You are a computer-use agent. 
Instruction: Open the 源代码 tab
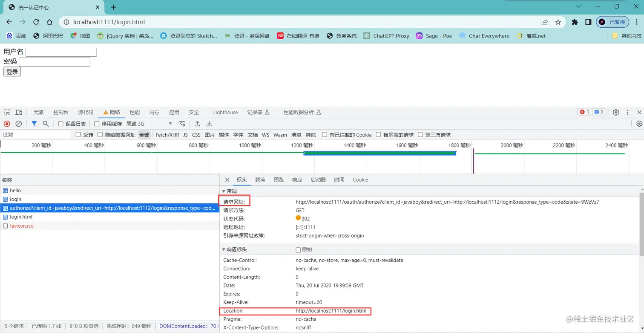click(x=86, y=113)
